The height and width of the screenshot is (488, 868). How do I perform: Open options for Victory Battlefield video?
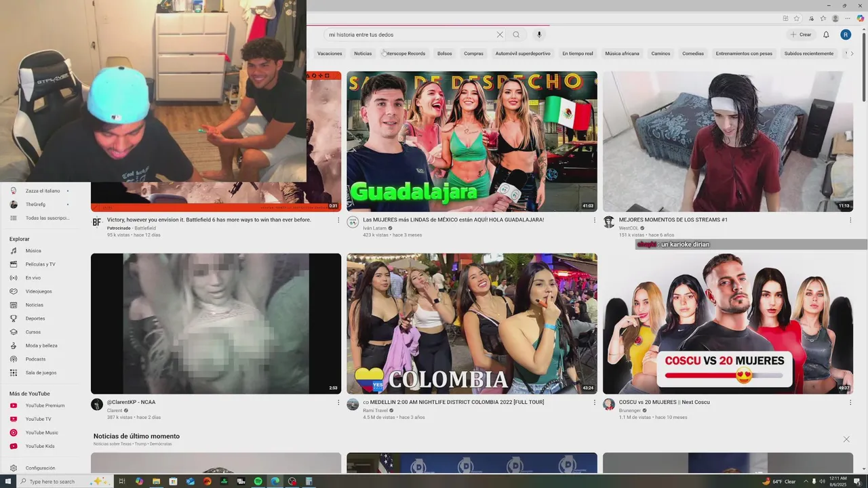coord(338,220)
